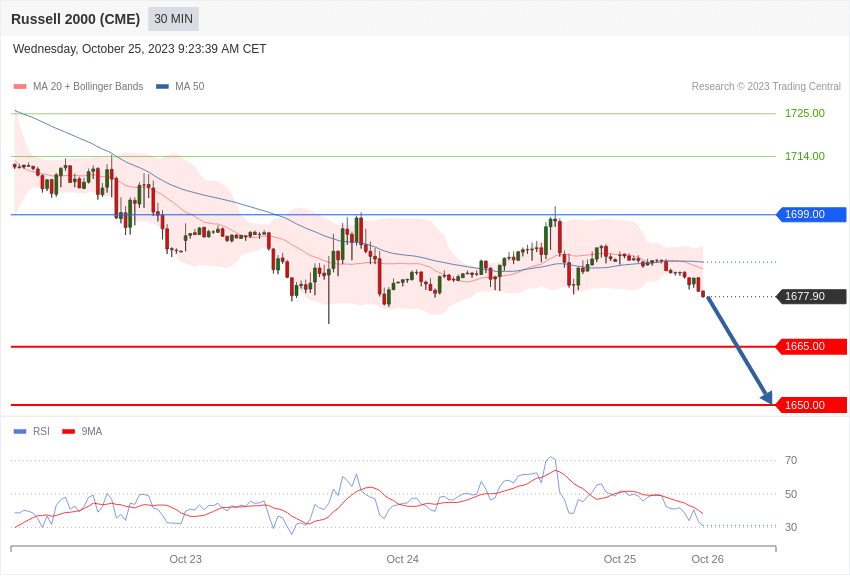
Task: Click the 9MA legend swatch
Action: pos(68,431)
